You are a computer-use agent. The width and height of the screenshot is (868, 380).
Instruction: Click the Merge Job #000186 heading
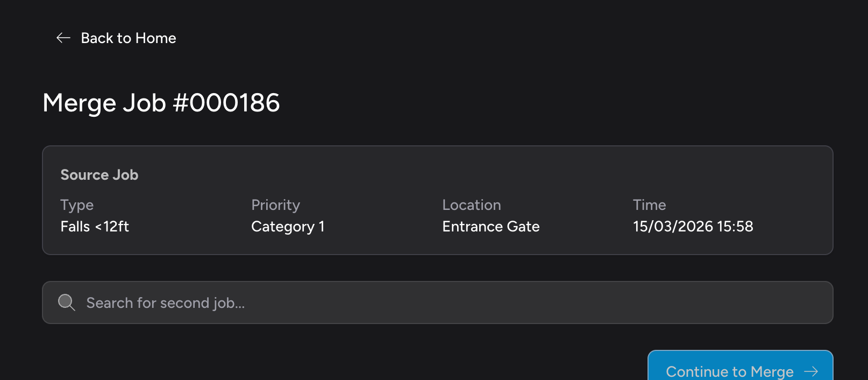coord(161,103)
